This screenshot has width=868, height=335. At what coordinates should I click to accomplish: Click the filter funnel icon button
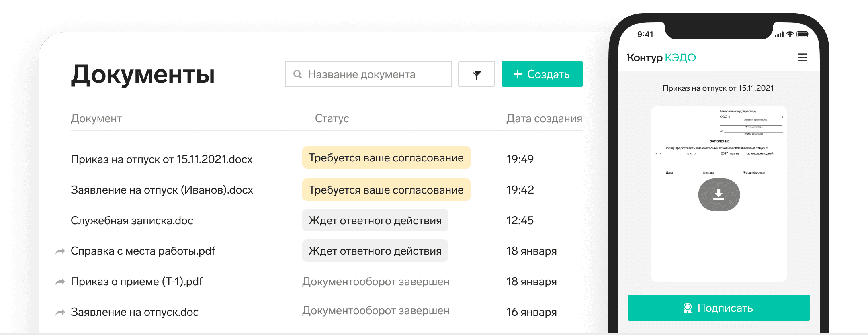click(x=476, y=74)
